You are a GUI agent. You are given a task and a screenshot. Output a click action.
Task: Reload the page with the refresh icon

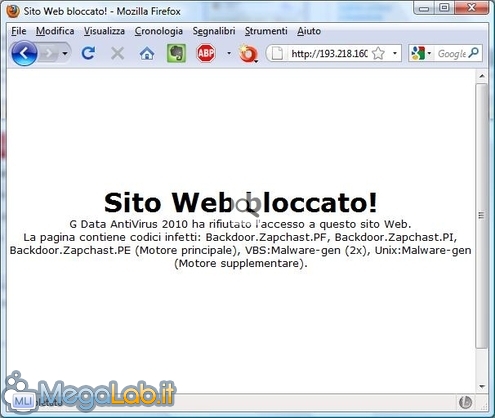(88, 53)
